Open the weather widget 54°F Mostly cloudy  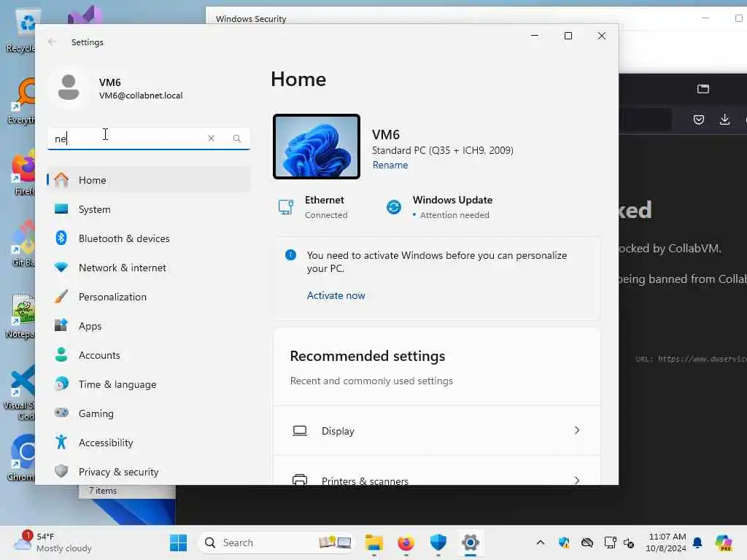click(53, 542)
